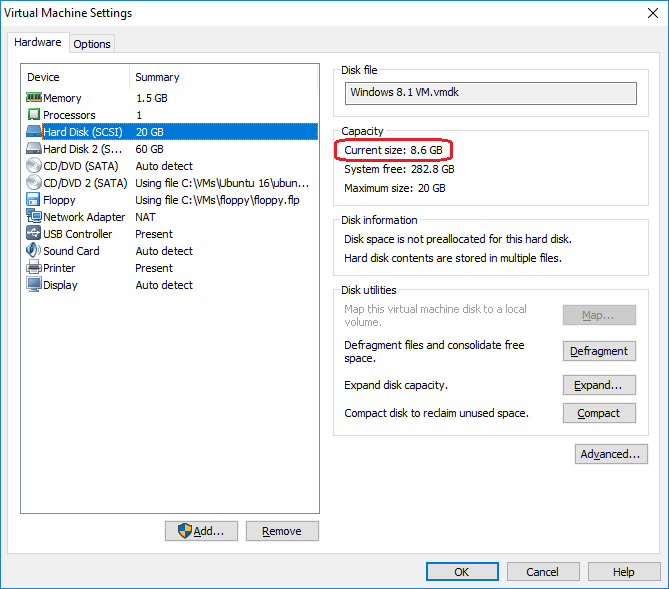Click the Processors chip icon
The image size is (669, 589).
point(34,114)
